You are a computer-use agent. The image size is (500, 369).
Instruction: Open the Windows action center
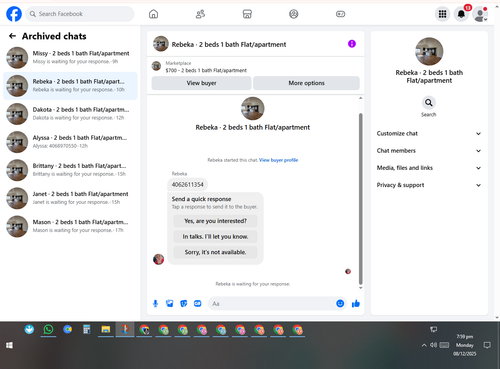487,345
